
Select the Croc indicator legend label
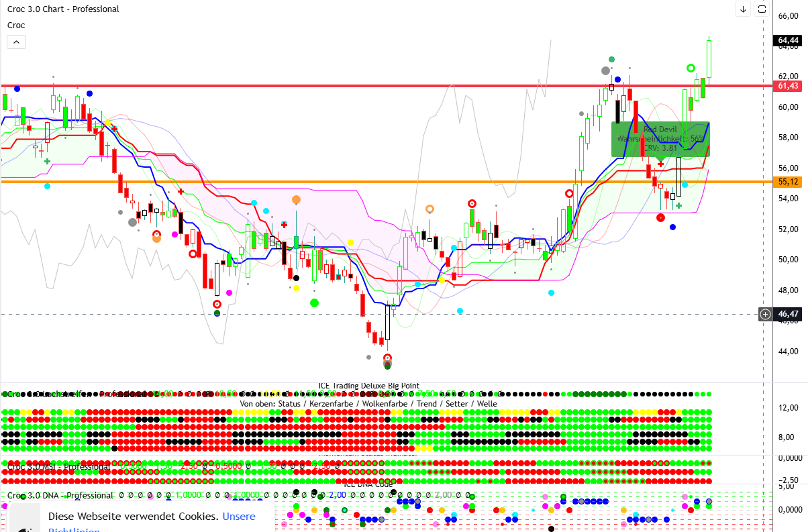click(16, 25)
